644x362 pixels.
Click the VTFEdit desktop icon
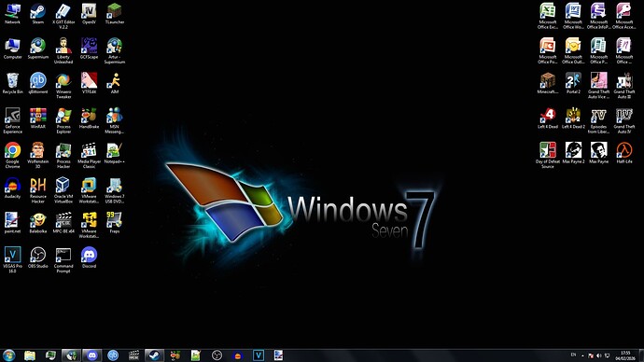(x=89, y=83)
